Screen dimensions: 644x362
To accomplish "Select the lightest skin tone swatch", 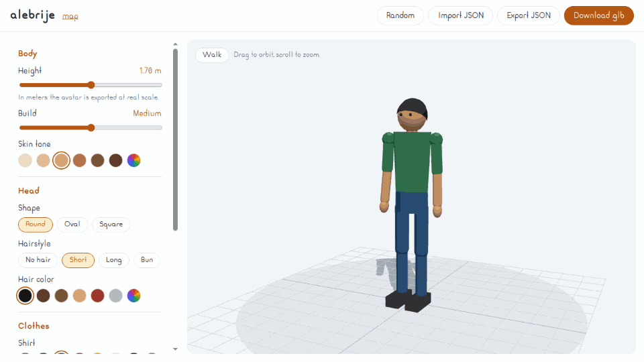I will click(x=25, y=160).
